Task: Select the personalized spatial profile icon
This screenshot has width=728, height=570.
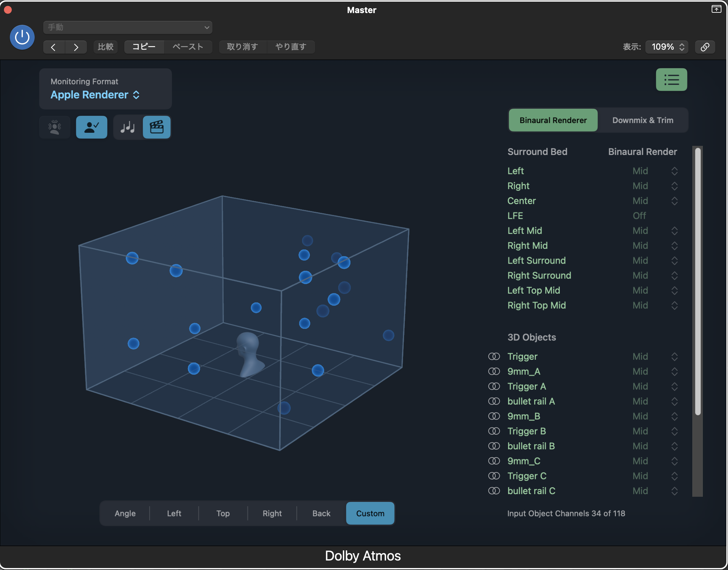Action: [92, 127]
